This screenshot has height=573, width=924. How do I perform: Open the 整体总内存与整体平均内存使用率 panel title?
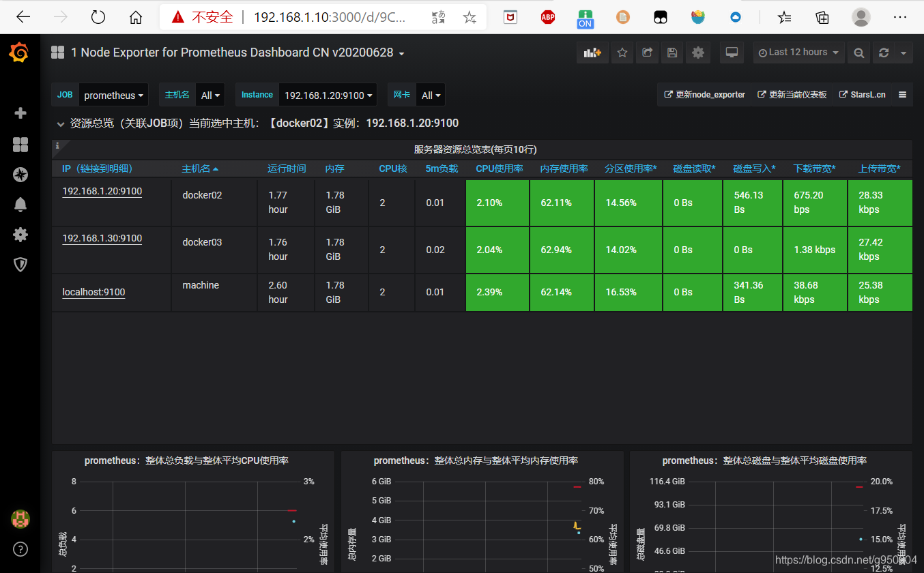[x=476, y=461]
